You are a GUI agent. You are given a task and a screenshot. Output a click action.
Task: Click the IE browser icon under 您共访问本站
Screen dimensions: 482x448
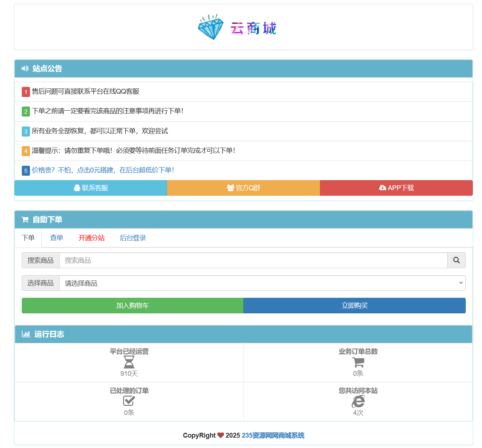[x=358, y=401]
